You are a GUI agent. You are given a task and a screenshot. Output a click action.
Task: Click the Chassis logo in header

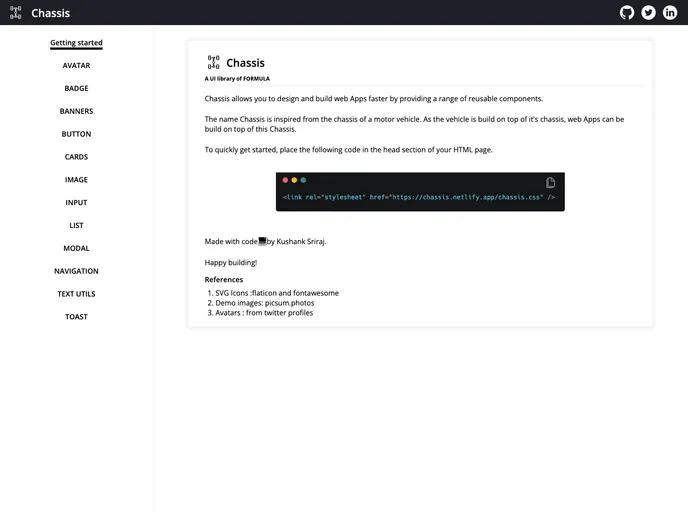coord(16,13)
